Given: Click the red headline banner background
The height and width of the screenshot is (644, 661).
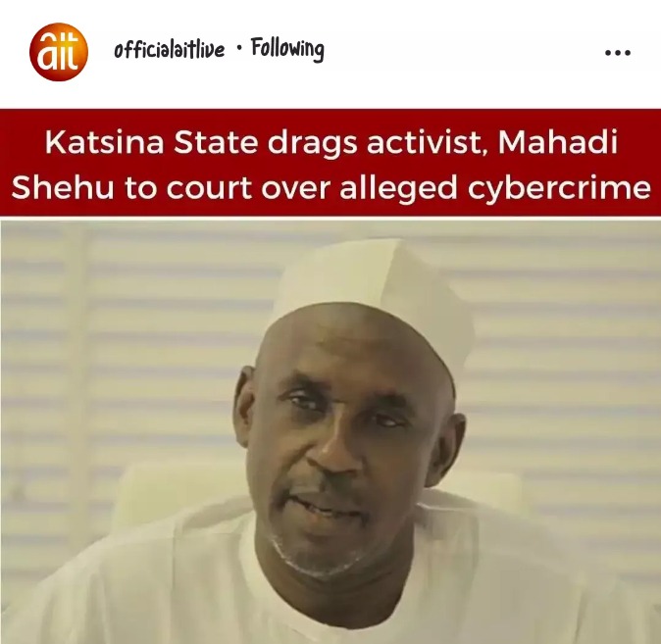Looking at the screenshot, I should coord(330,163).
